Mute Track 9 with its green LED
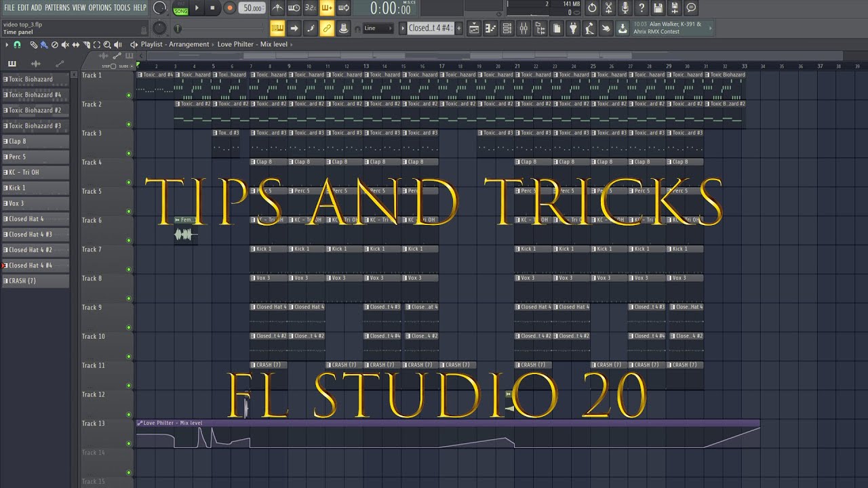Screen dimensions: 868x488 pyautogui.click(x=129, y=327)
